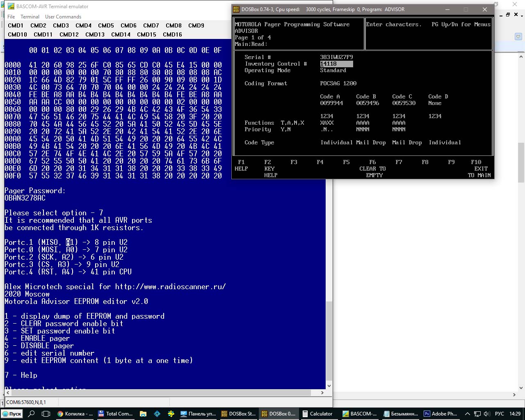
Task: Click the CMD1 command button
Action: click(x=16, y=25)
